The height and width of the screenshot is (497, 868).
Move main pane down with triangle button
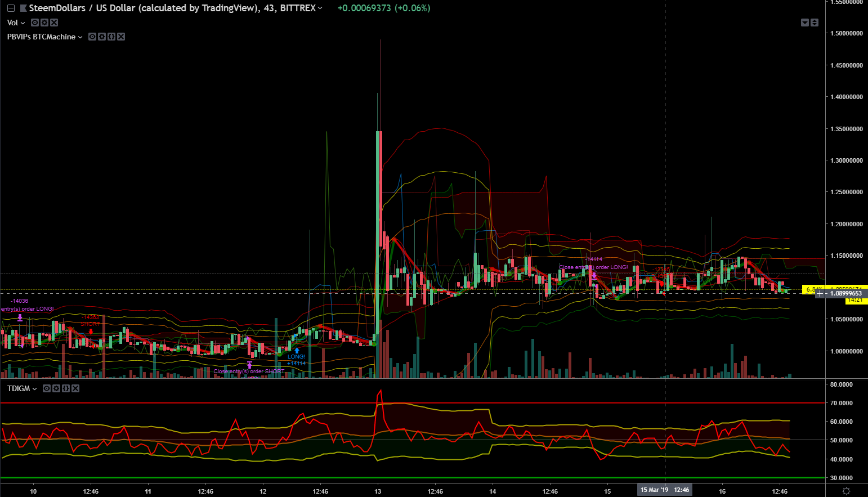tap(805, 23)
